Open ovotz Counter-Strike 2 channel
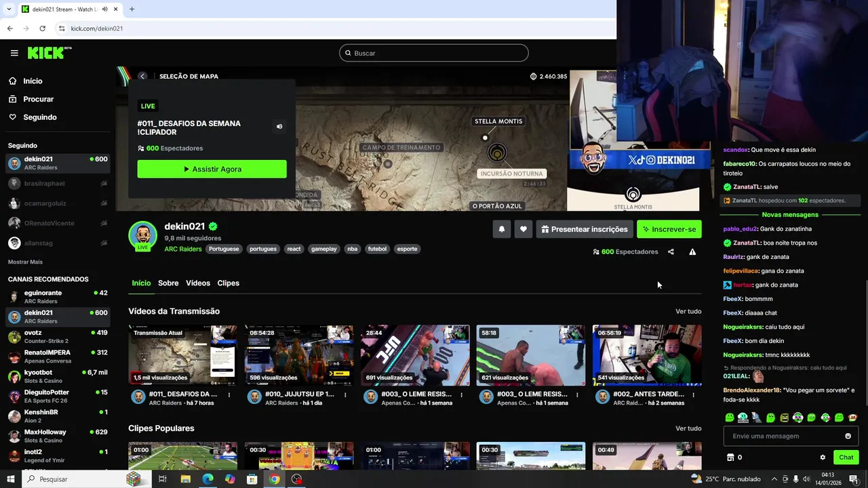 pyautogui.click(x=58, y=337)
